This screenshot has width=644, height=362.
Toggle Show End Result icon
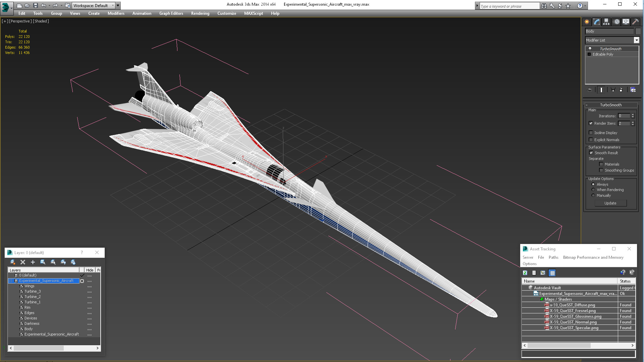click(x=601, y=90)
